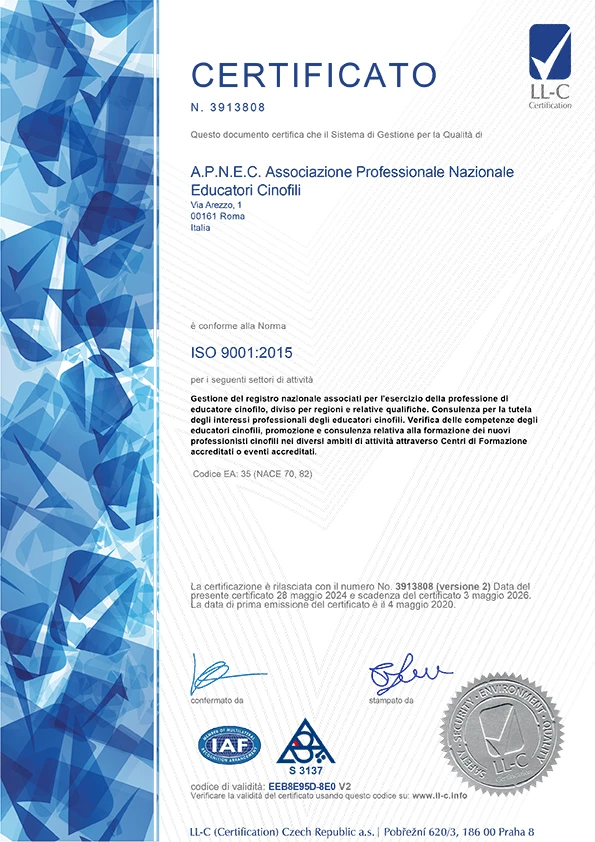Screen dimensions: 595x842
Task: Click the 'stampato da' signature
Action: pyautogui.click(x=410, y=673)
